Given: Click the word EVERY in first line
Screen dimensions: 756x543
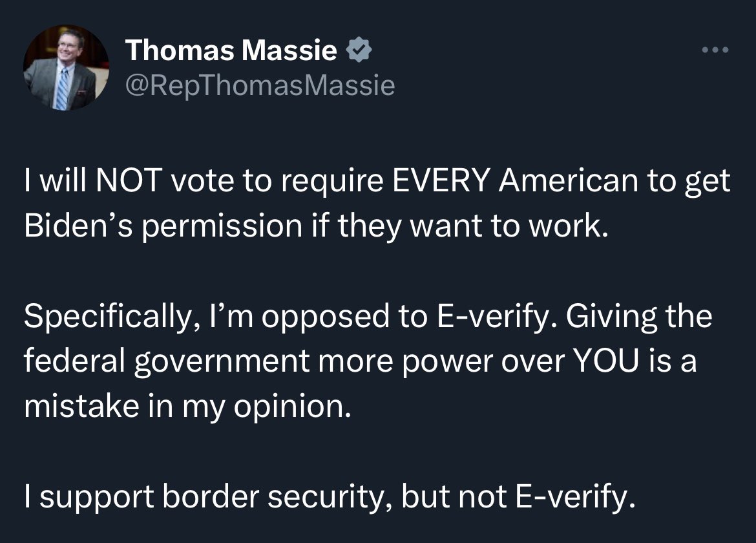Looking at the screenshot, I should (441, 180).
